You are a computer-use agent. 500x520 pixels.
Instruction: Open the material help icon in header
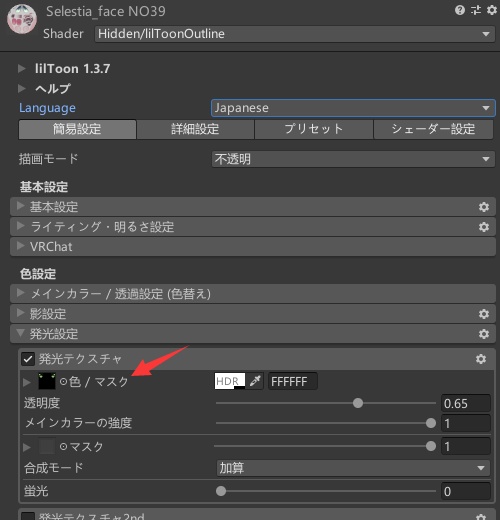[x=460, y=10]
